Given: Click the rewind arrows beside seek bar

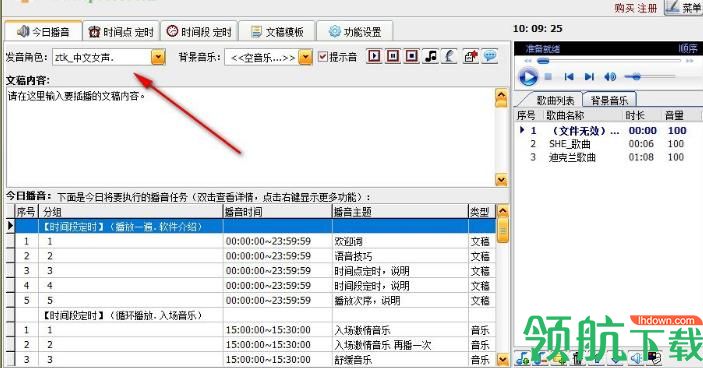Looking at the screenshot, I should tap(528, 61).
